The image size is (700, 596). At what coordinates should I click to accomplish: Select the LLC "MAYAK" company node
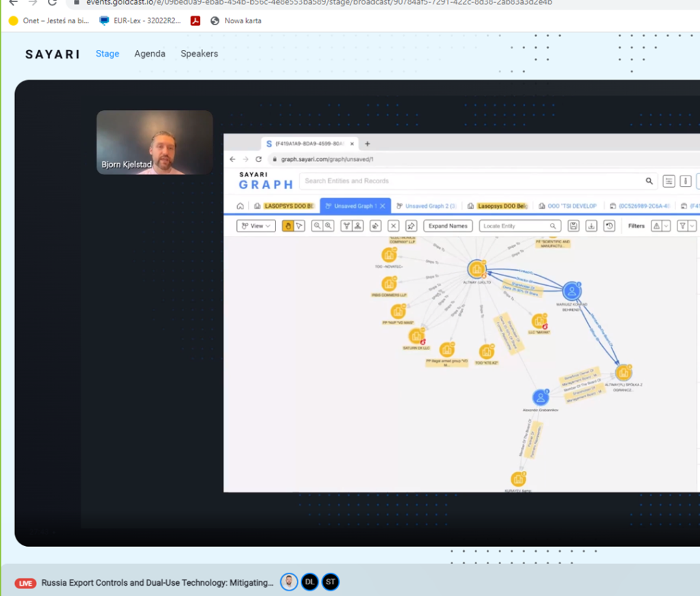[x=539, y=321]
